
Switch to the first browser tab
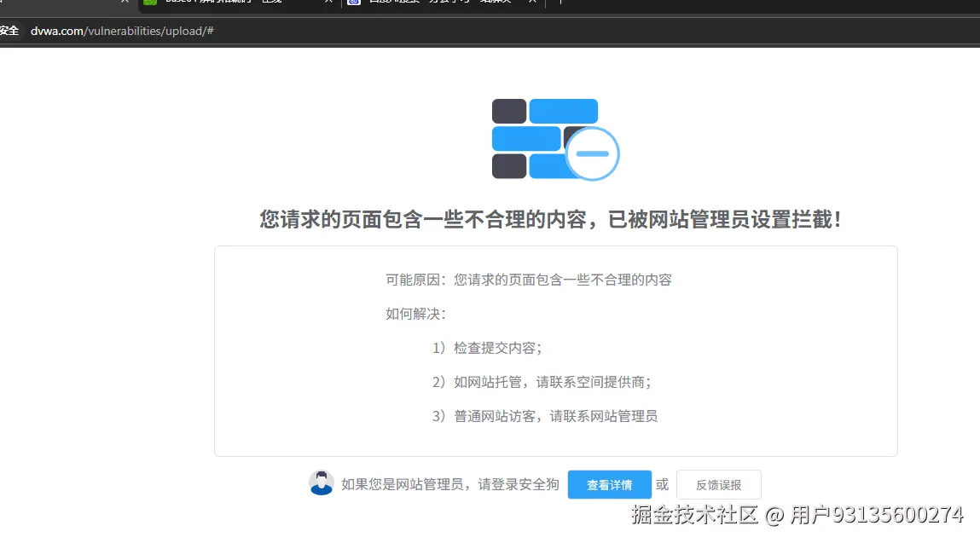[x=60, y=4]
